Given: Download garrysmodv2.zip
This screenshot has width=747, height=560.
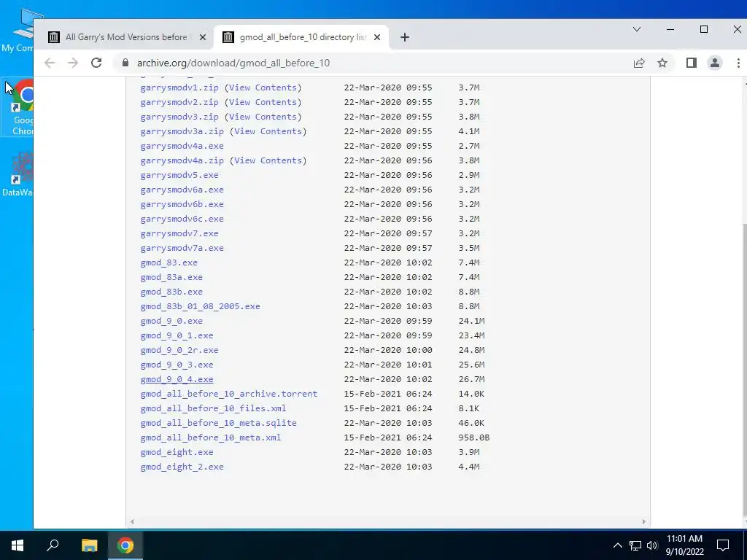Looking at the screenshot, I should pos(179,102).
